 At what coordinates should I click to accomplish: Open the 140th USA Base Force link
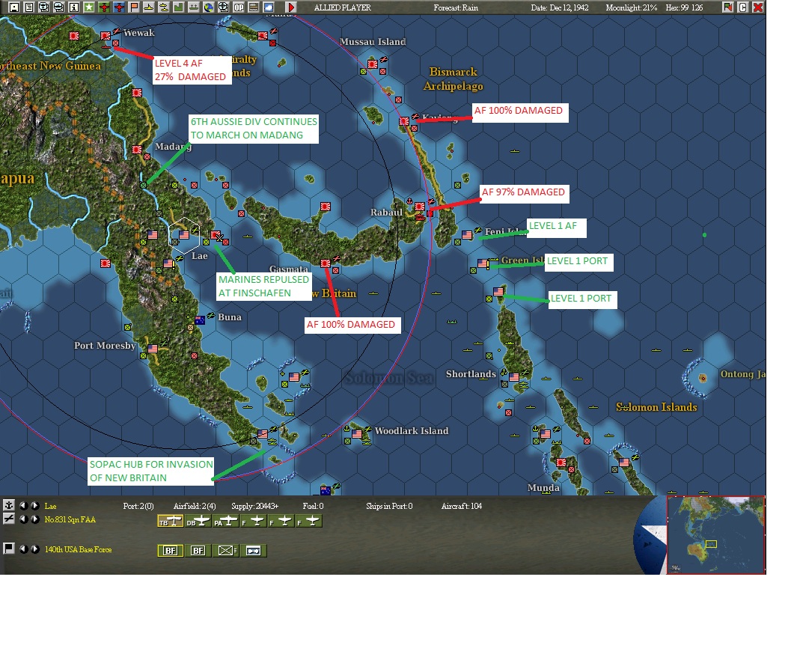click(78, 549)
